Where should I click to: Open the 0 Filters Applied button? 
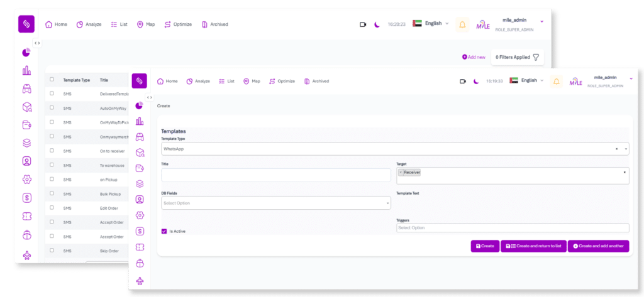518,57
